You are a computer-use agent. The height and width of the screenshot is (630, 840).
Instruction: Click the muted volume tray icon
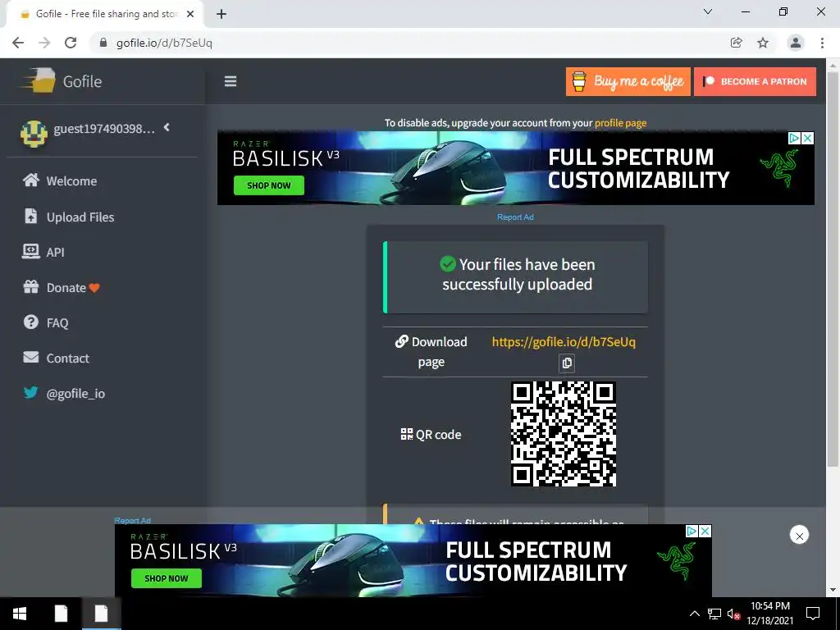tap(733, 614)
